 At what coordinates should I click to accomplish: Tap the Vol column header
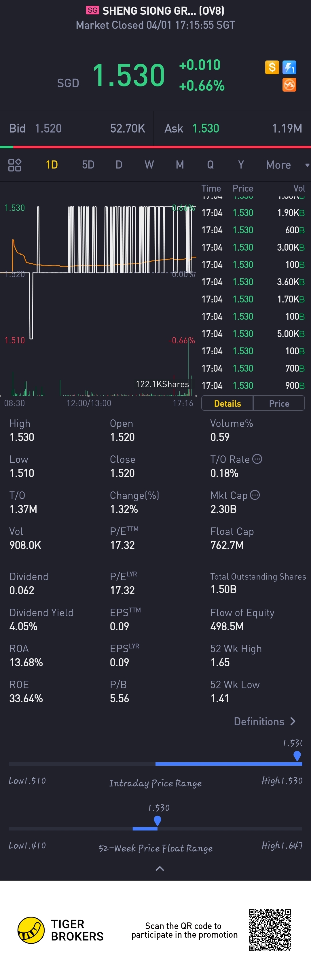(x=299, y=188)
